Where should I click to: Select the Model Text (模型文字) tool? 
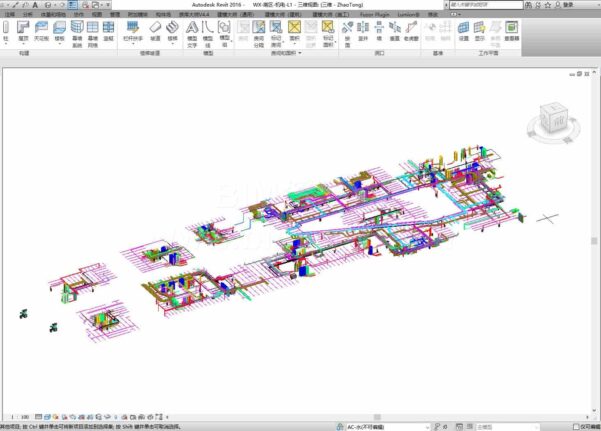tap(192, 34)
